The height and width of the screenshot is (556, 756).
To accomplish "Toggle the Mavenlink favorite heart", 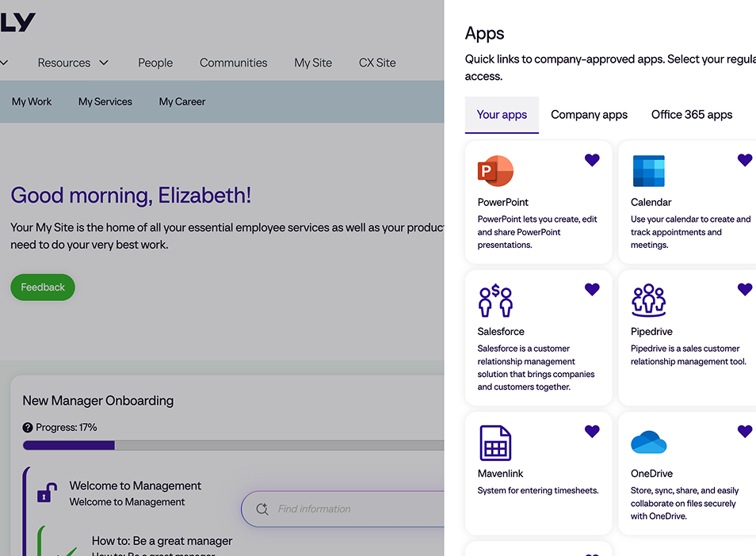I will (592, 431).
